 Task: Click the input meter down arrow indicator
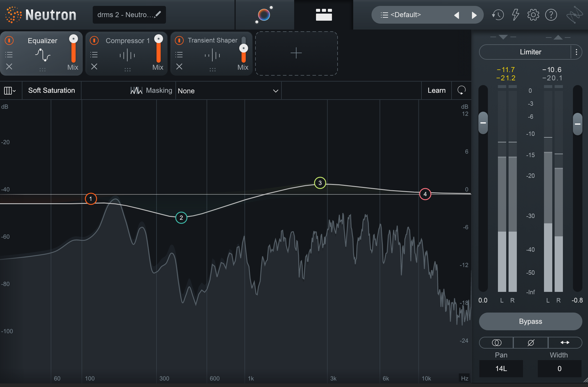tap(503, 37)
